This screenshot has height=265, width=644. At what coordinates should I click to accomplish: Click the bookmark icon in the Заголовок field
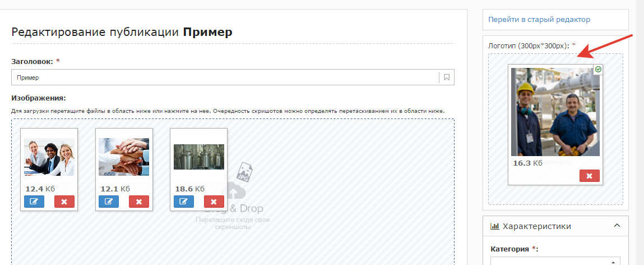[447, 77]
